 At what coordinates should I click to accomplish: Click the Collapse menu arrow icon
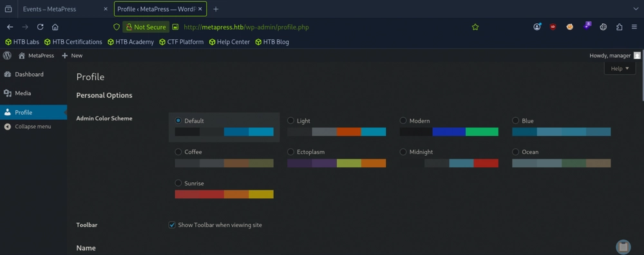point(7,126)
